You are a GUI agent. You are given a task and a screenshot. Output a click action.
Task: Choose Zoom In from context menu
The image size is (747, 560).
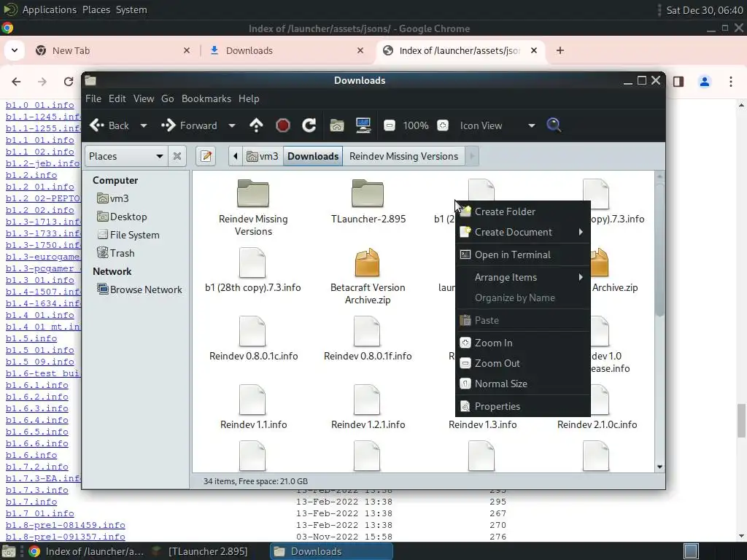[x=522, y=343]
